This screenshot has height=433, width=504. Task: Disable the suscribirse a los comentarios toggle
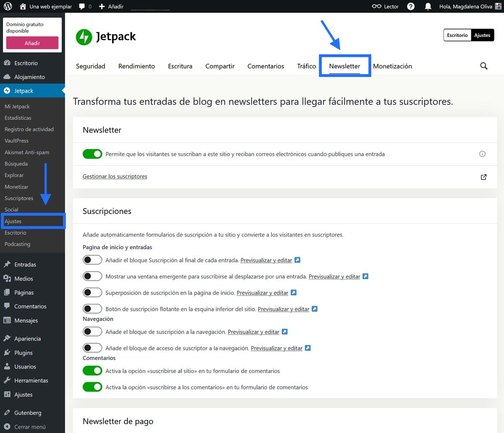point(92,387)
